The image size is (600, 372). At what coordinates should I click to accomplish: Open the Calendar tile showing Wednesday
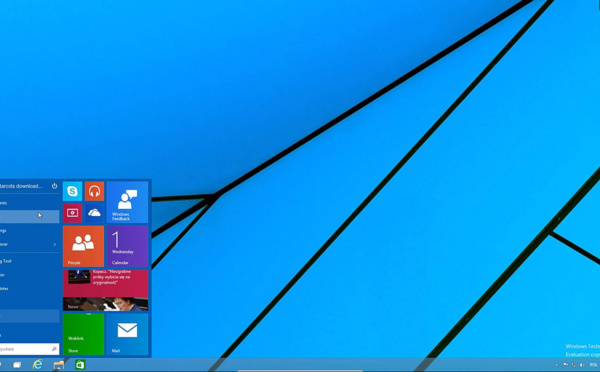[x=127, y=246]
